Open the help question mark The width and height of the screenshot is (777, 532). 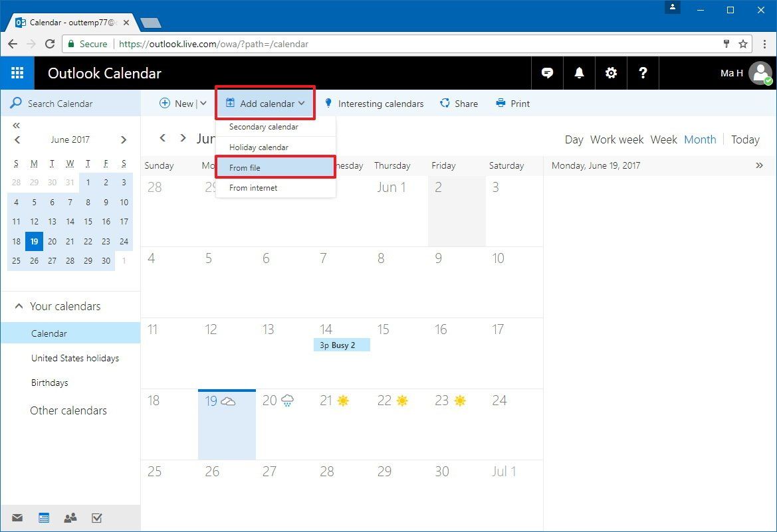coord(643,73)
